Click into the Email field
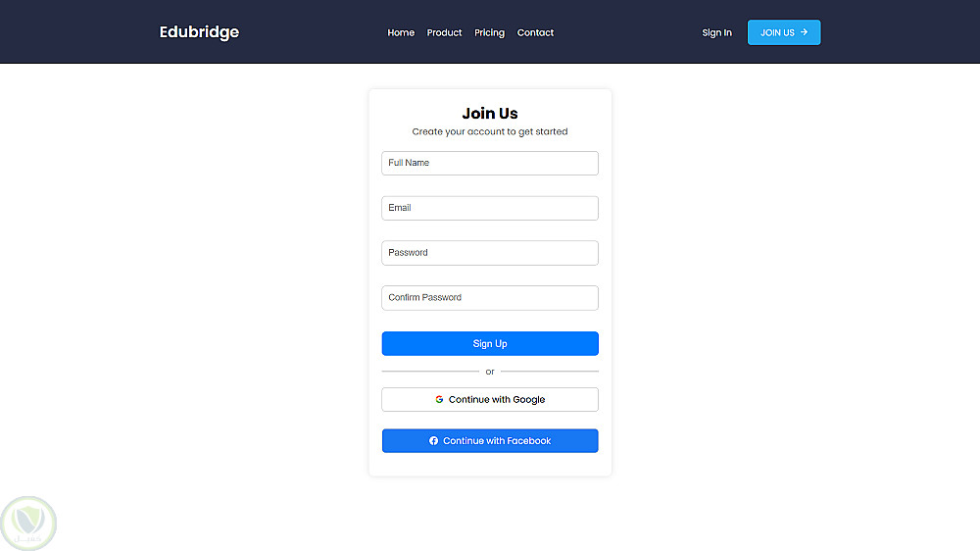 [490, 208]
